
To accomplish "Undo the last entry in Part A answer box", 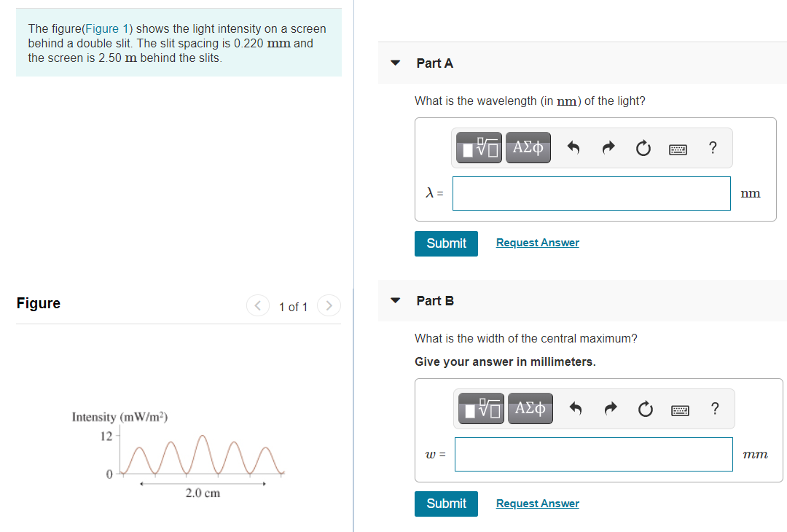I will (573, 147).
